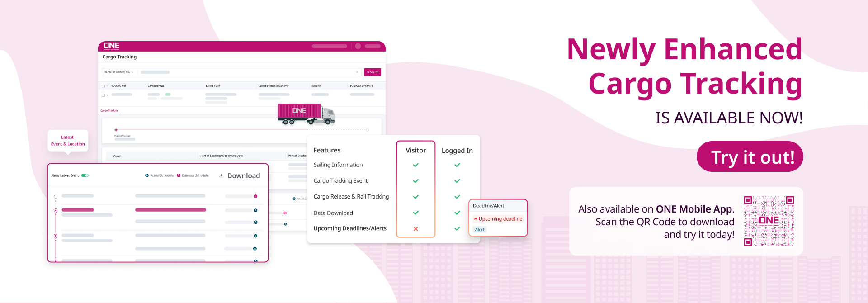The height and width of the screenshot is (303, 868).
Task: Click the Cargo Tracking Event feature label
Action: click(340, 181)
